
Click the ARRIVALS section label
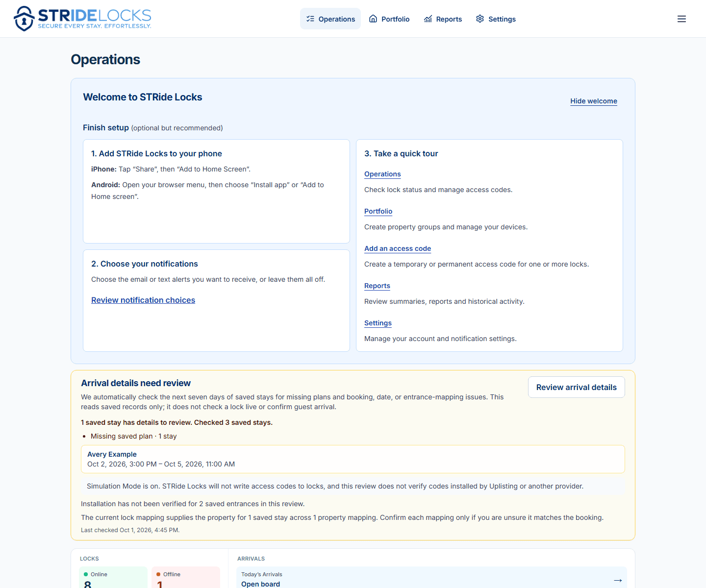point(251,559)
